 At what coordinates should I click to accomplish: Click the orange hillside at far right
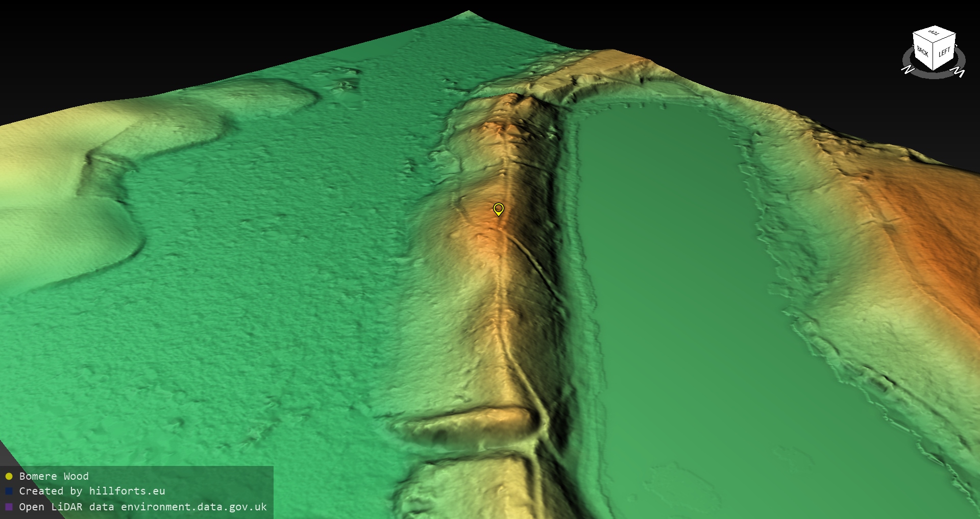point(929,230)
